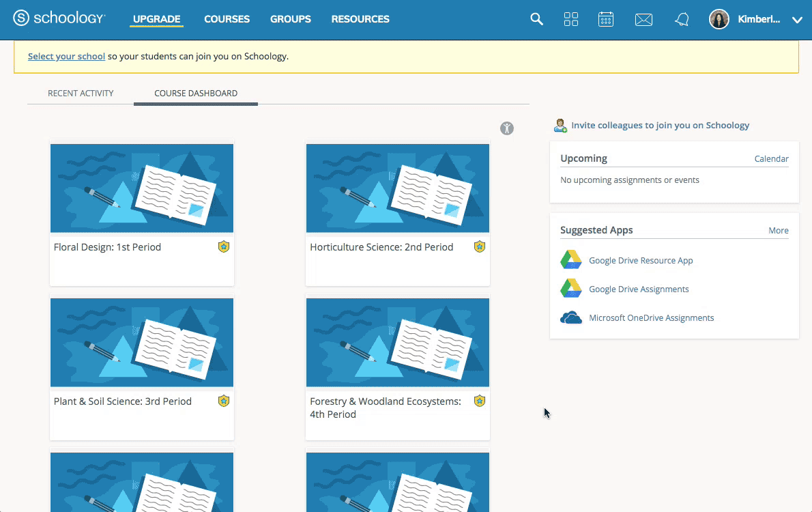Open the notifications bell icon
The width and height of the screenshot is (812, 512).
pos(682,19)
